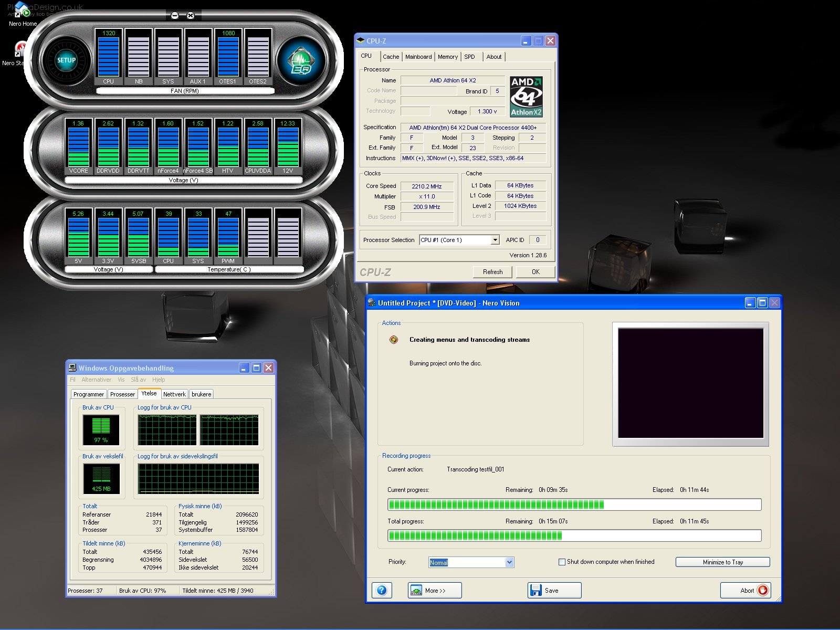Open the EQ round button in hardware monitor
840x630 pixels.
point(301,61)
